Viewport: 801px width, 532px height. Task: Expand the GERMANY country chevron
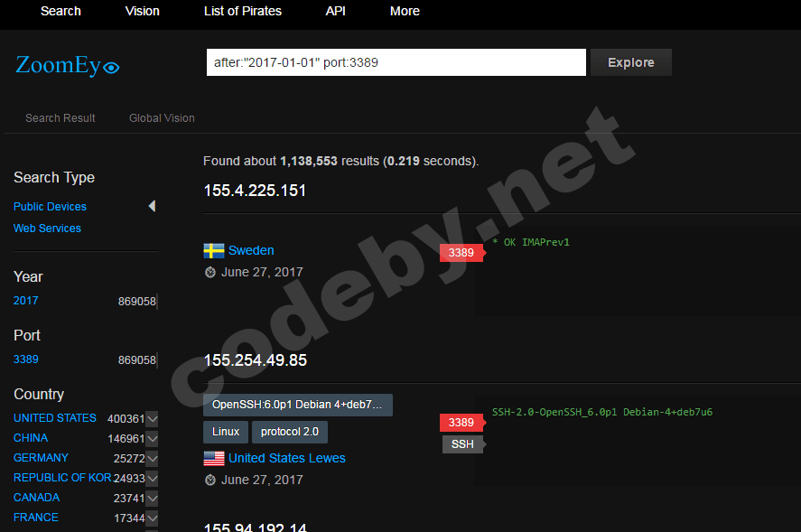152,459
